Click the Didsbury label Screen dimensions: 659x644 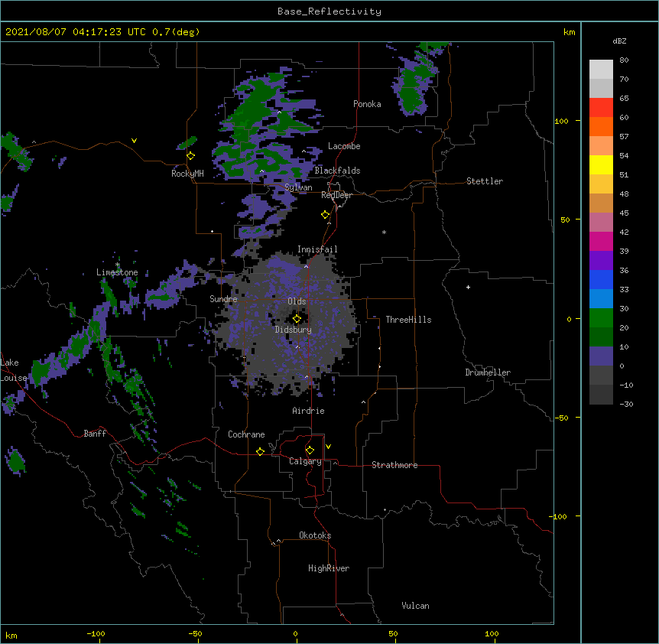293,330
